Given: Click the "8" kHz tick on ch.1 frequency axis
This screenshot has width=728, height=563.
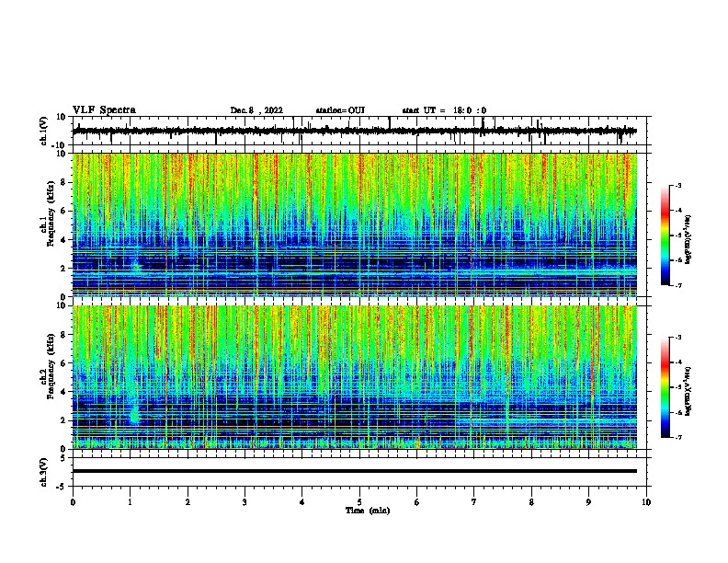Looking at the screenshot, I should (x=63, y=182).
